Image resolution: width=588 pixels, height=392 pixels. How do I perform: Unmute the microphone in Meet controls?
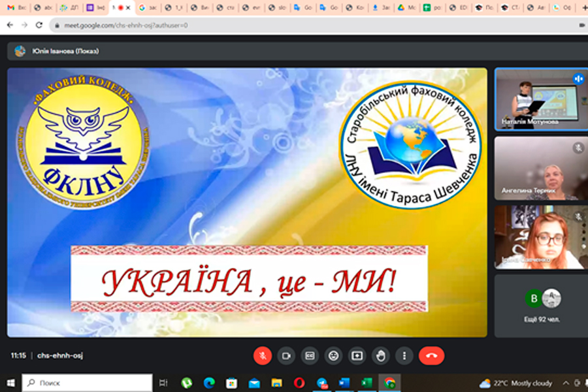(x=263, y=355)
